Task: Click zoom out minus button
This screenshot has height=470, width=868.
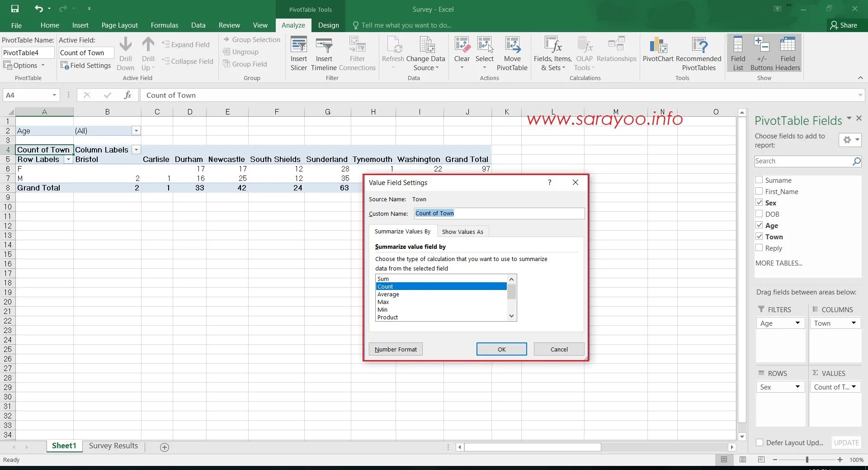Action: [x=775, y=460]
